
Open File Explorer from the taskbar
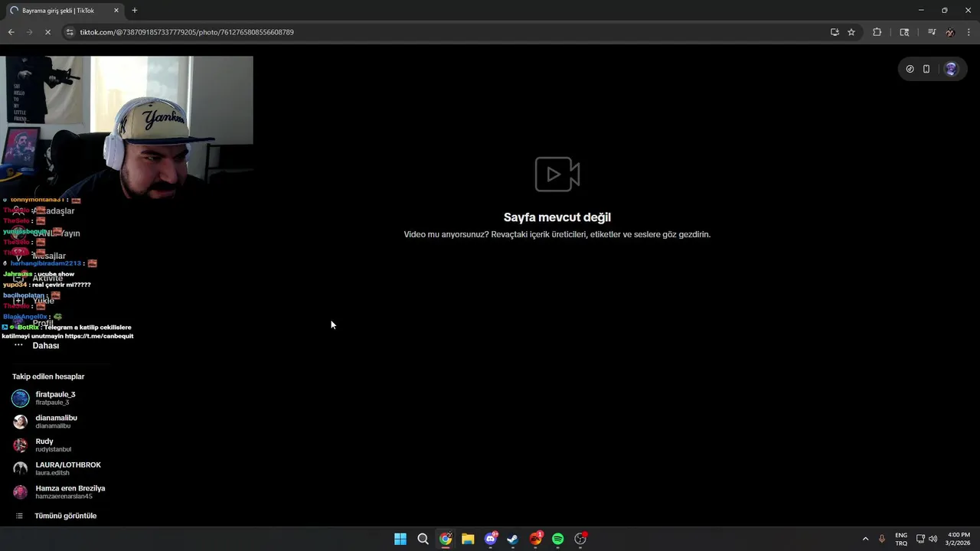coord(468,539)
